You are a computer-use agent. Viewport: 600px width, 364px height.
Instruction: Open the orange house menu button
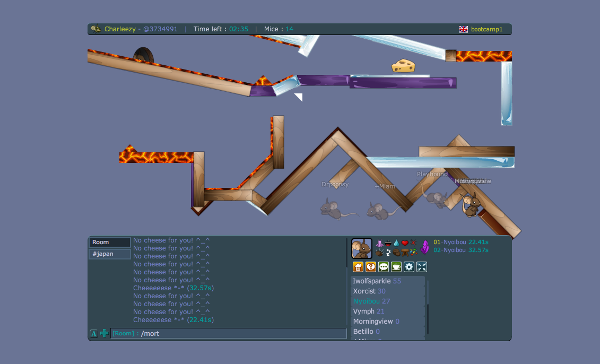(358, 267)
